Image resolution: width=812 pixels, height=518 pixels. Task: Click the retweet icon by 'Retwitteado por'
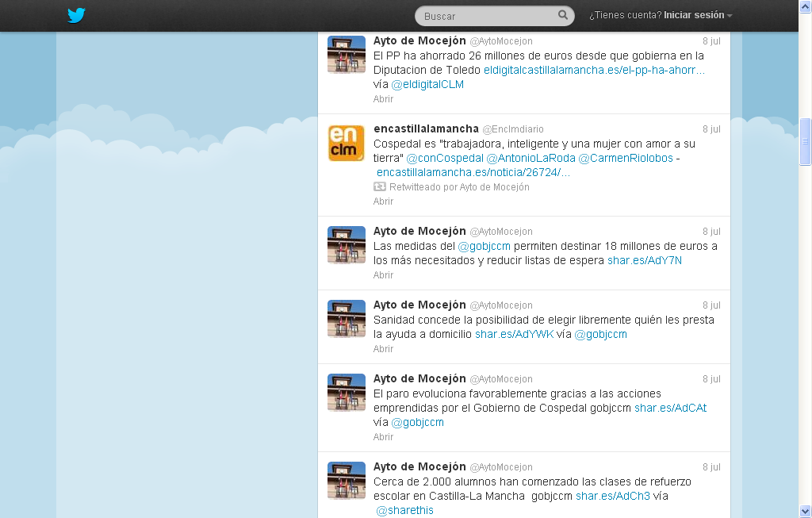click(380, 187)
